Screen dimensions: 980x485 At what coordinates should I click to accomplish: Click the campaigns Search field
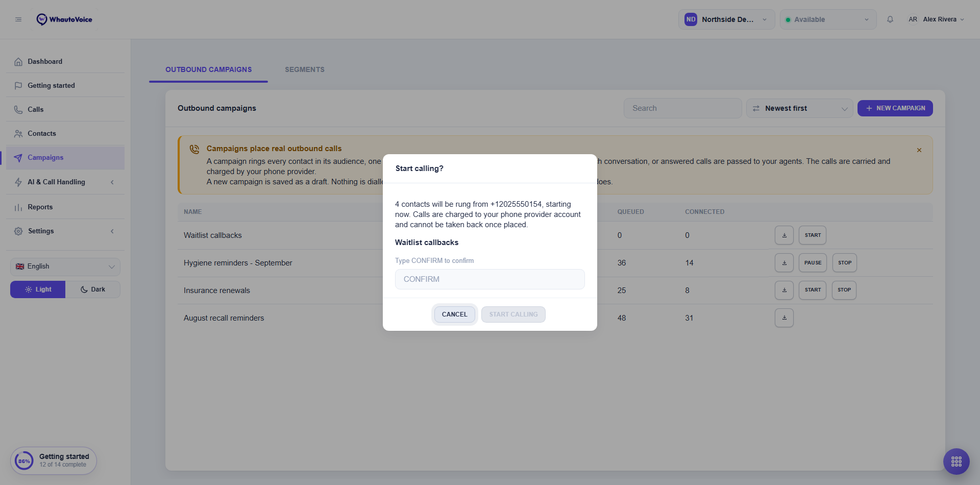coord(682,108)
